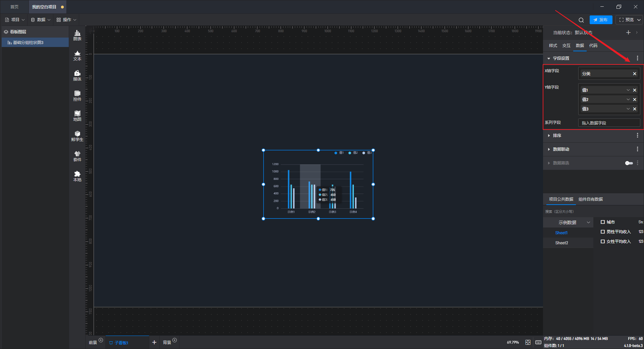The width and height of the screenshot is (644, 349).
Task: Open more options for 排序 section
Action: coord(637,135)
